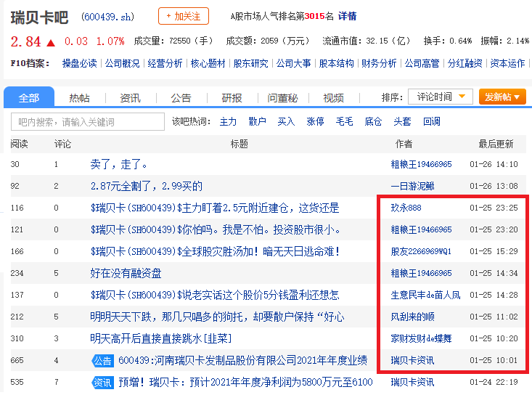Click the 最后更新 column header
Viewport: 532px width, 395px height.
coord(496,144)
